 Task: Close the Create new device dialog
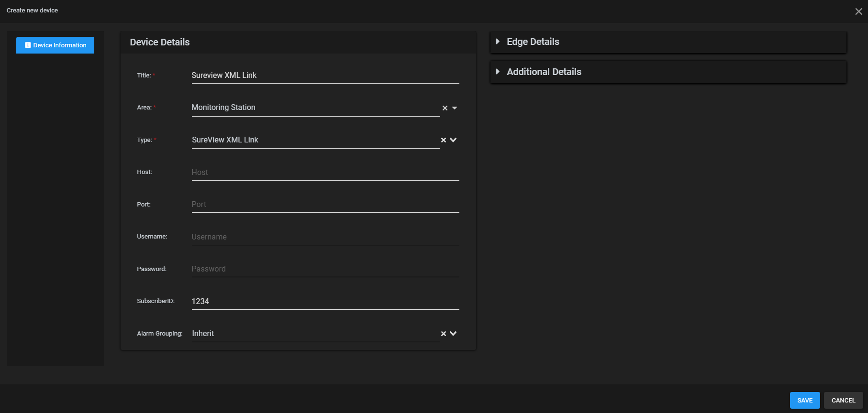(x=858, y=11)
